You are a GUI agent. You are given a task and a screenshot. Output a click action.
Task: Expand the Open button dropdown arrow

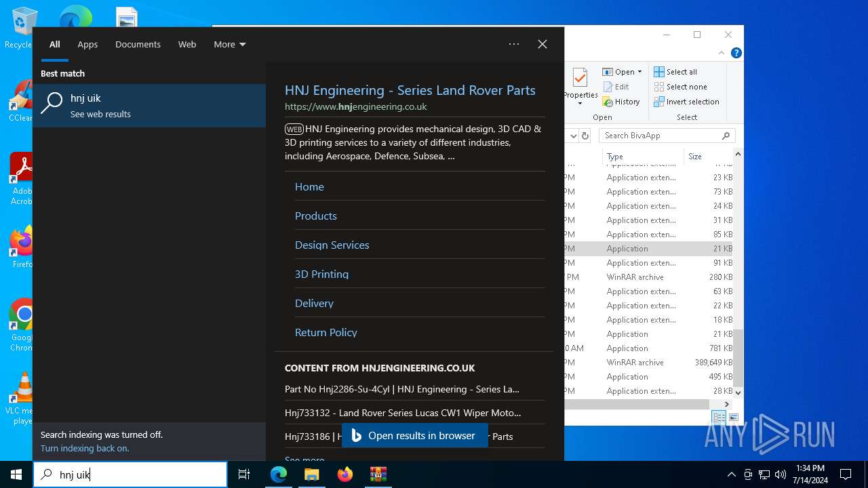tap(639, 72)
